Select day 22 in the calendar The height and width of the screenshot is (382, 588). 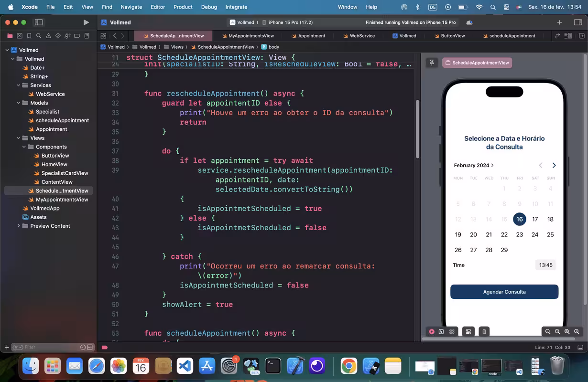pos(504,234)
